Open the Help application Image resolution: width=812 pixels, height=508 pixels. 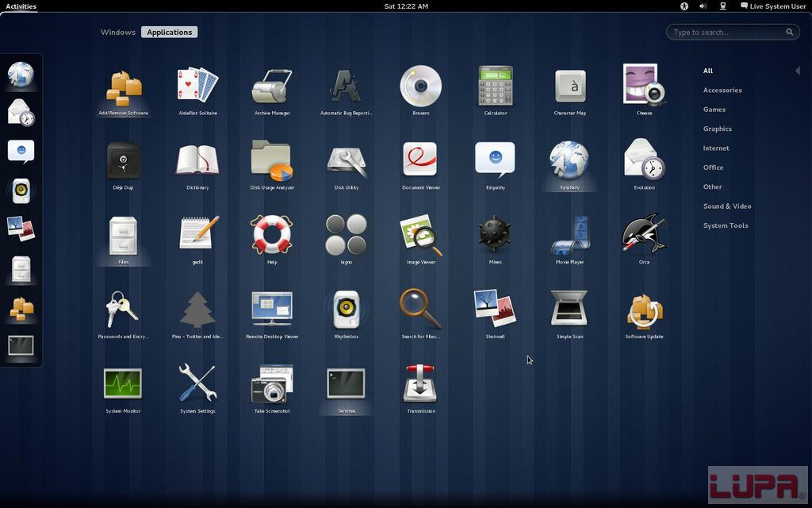[272, 240]
